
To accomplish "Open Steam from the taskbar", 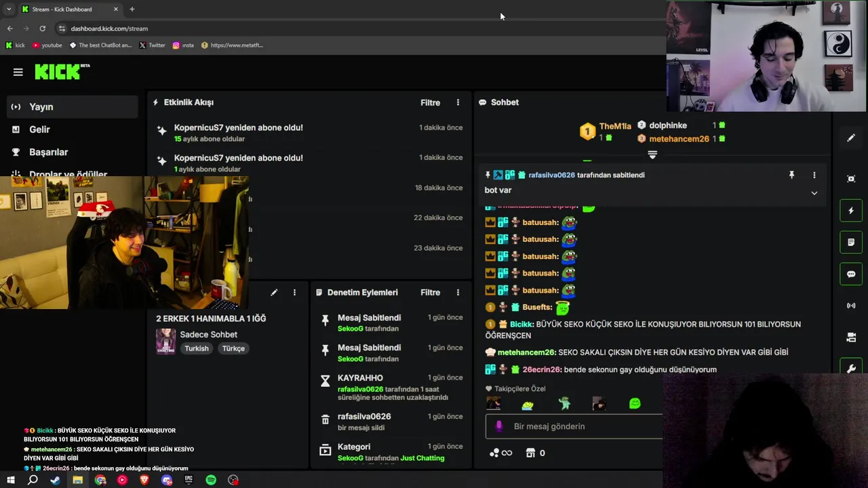I will pos(55,480).
